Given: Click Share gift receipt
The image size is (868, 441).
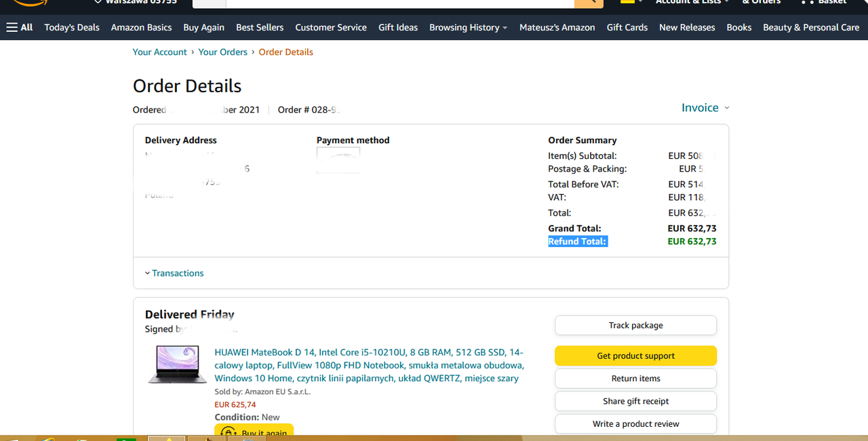Looking at the screenshot, I should (x=635, y=401).
